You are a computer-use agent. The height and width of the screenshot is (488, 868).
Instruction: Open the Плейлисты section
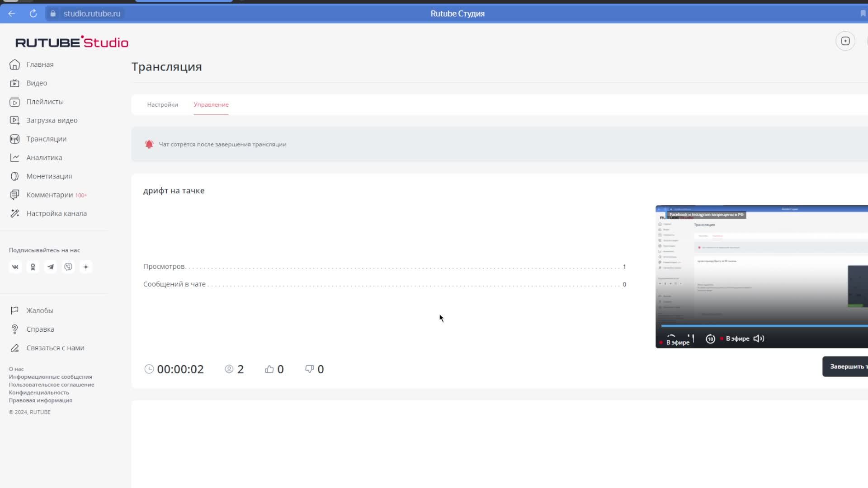click(45, 102)
